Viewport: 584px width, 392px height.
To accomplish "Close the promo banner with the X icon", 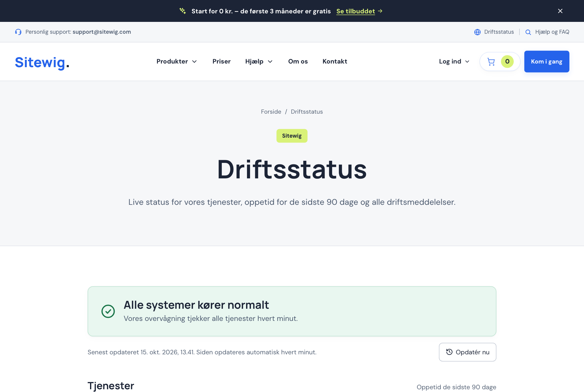I will pos(560,11).
